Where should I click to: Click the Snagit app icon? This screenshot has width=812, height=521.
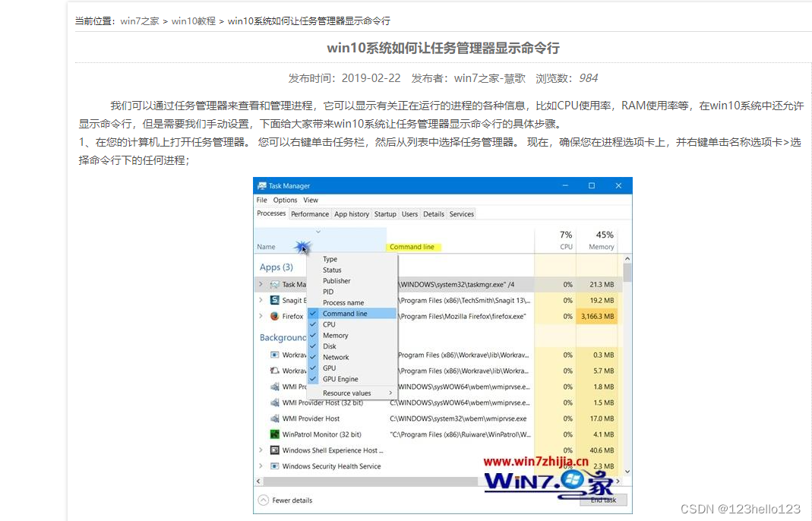[275, 300]
